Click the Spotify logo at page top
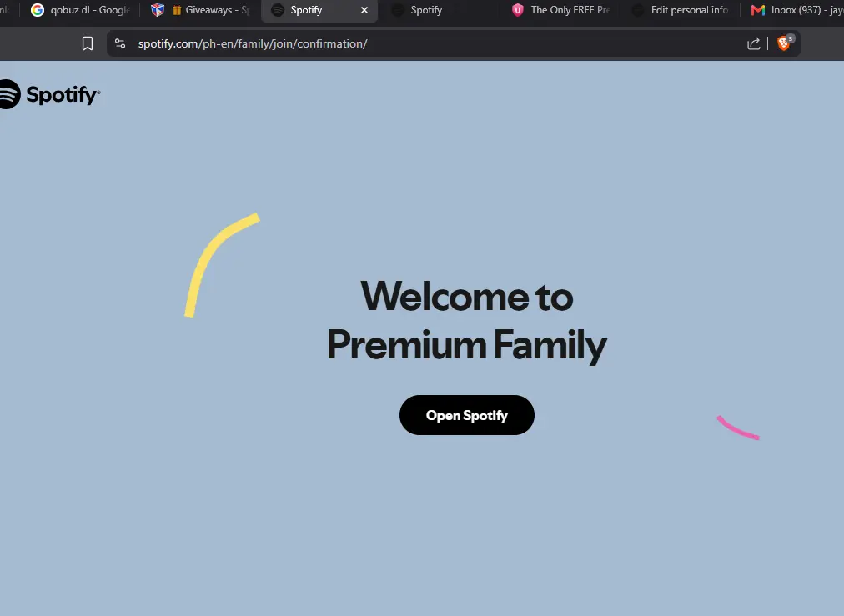 coord(49,94)
